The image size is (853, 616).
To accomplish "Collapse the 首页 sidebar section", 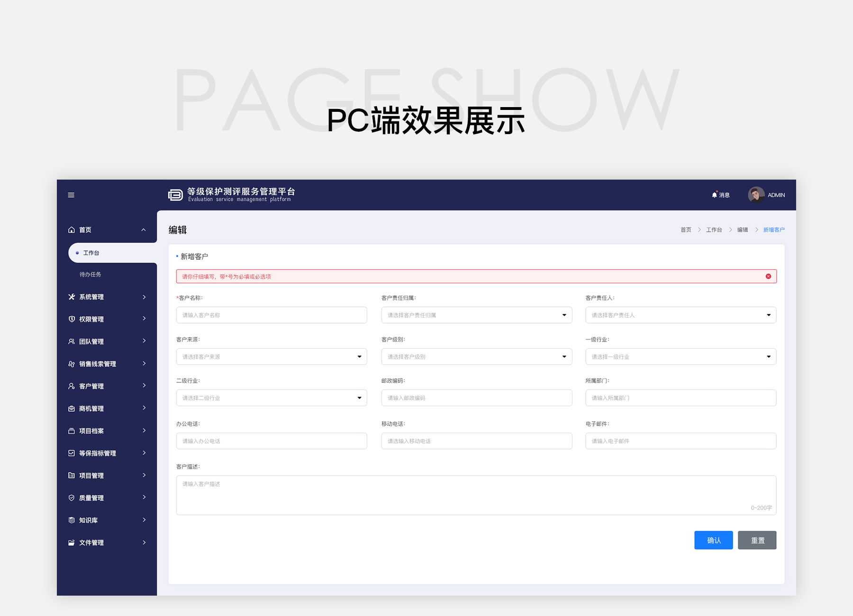I will click(x=143, y=230).
